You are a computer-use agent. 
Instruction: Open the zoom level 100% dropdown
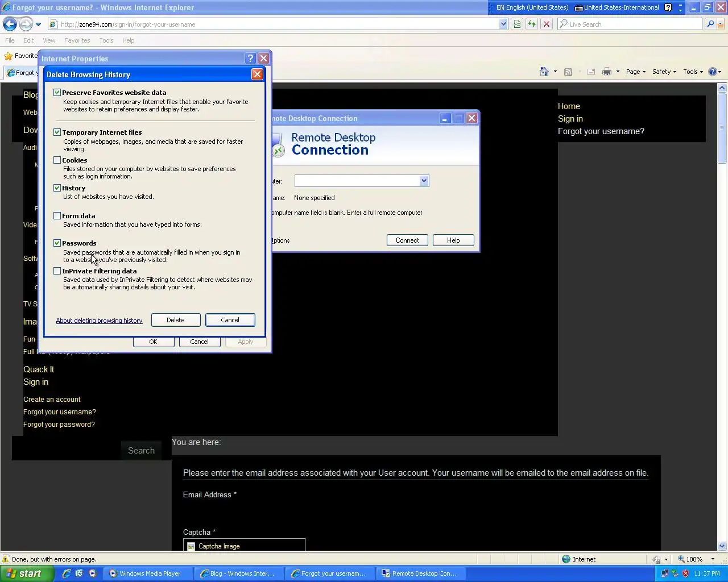coord(713,559)
